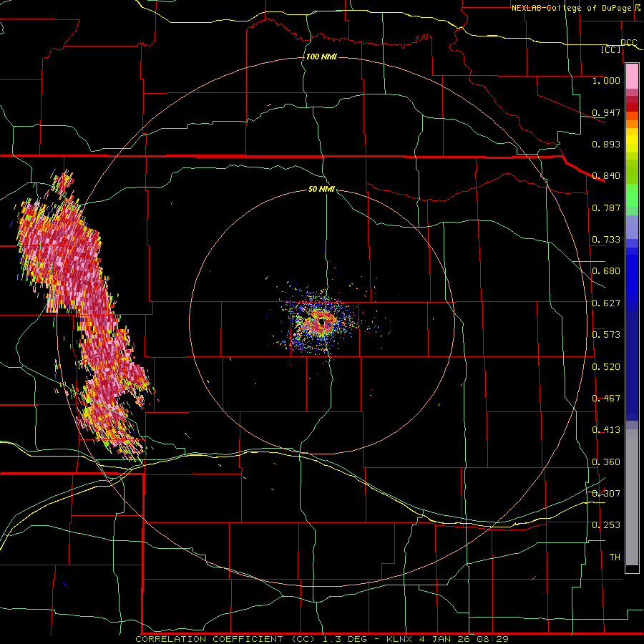
Task: Select the 0.520 scale value
Action: pos(606,367)
